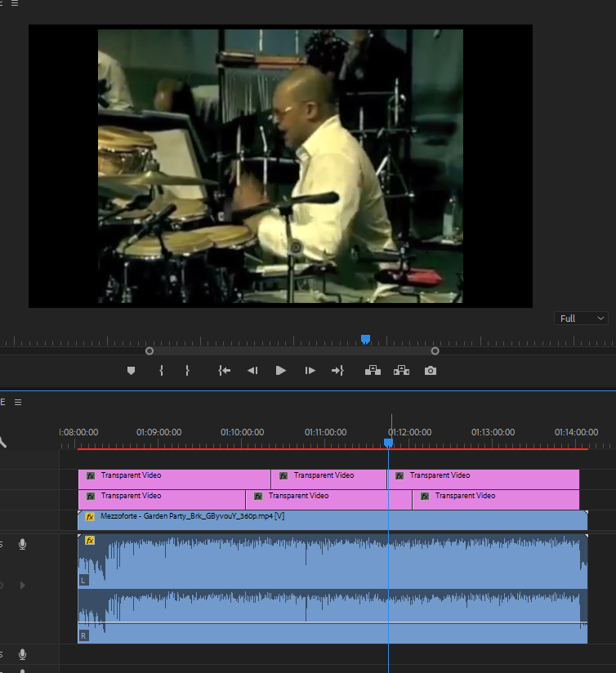
Task: Step forward one frame
Action: (310, 371)
